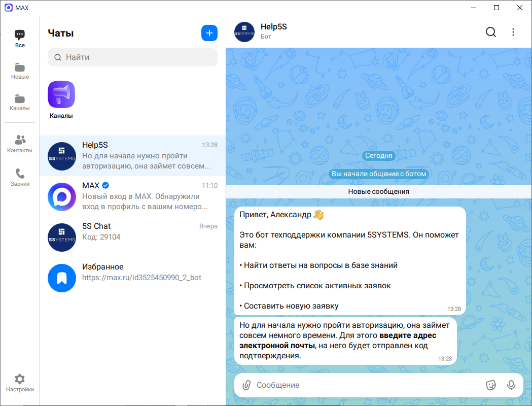
Task: Click the Сообщение message input field
Action: click(368, 385)
